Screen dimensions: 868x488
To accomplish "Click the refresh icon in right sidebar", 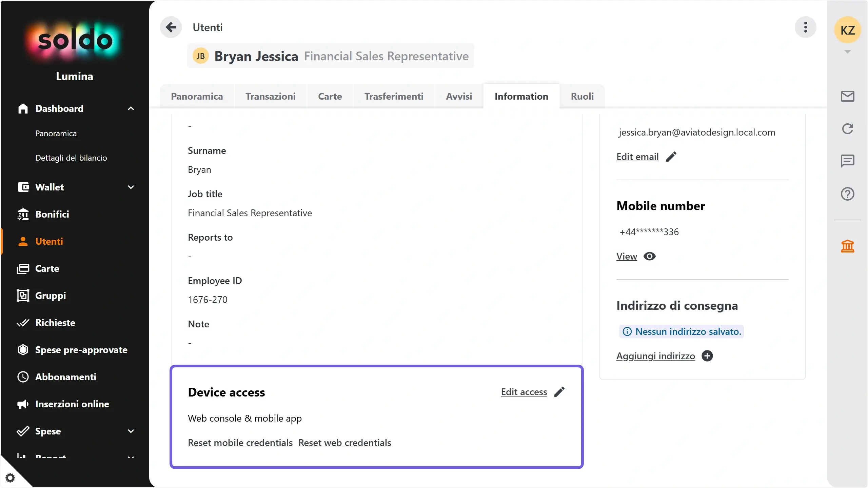I will click(x=847, y=129).
